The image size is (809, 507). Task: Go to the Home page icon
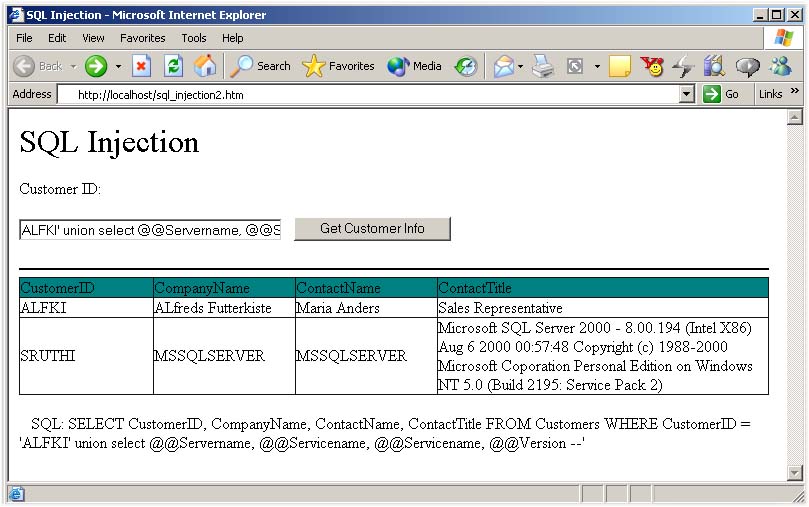tap(205, 66)
